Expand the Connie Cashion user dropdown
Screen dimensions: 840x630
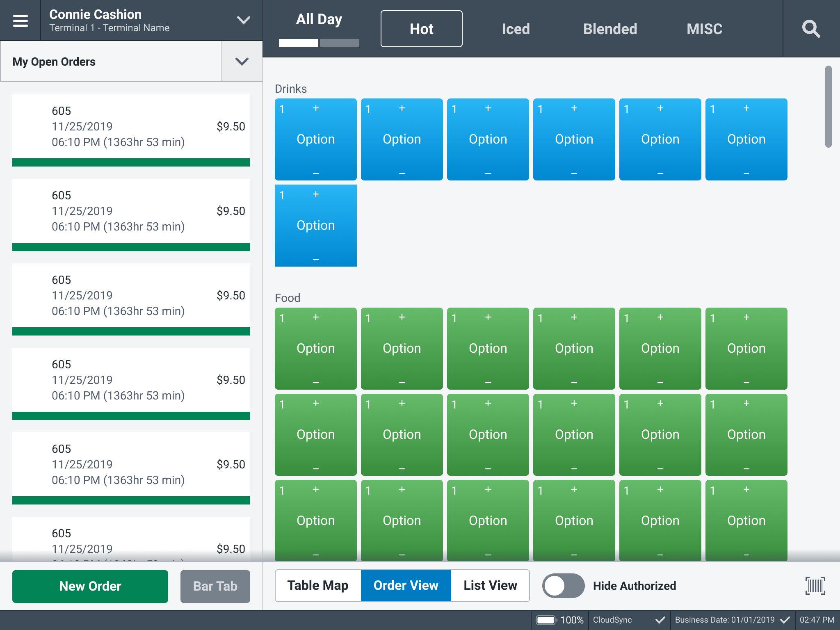click(243, 20)
